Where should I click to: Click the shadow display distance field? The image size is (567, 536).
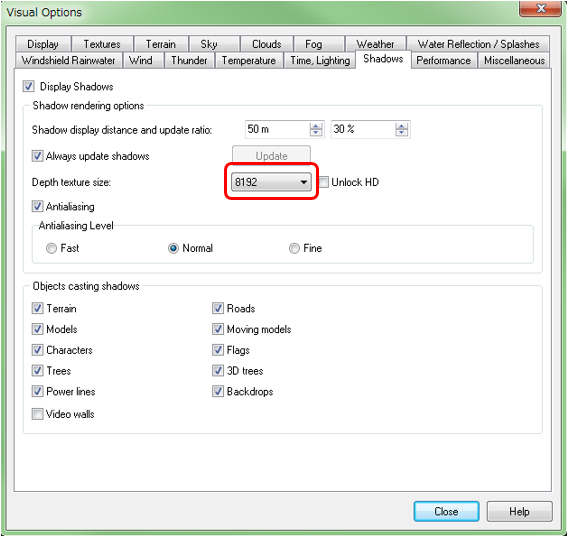277,129
